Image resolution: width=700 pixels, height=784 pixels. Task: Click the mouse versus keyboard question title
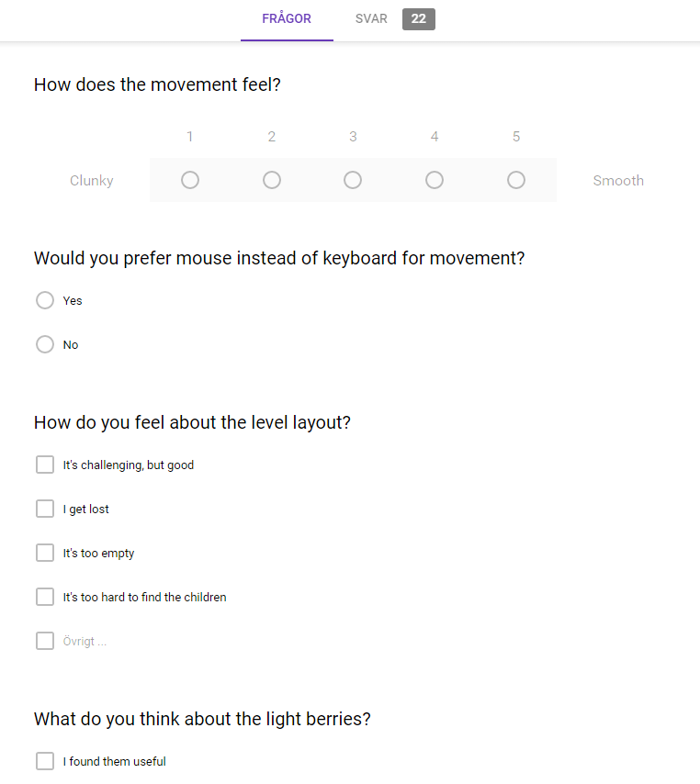click(278, 258)
